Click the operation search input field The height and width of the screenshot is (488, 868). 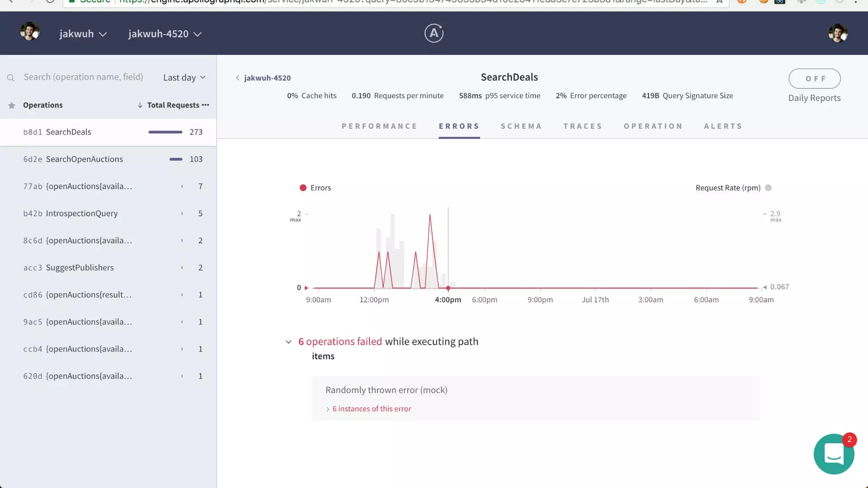point(83,77)
